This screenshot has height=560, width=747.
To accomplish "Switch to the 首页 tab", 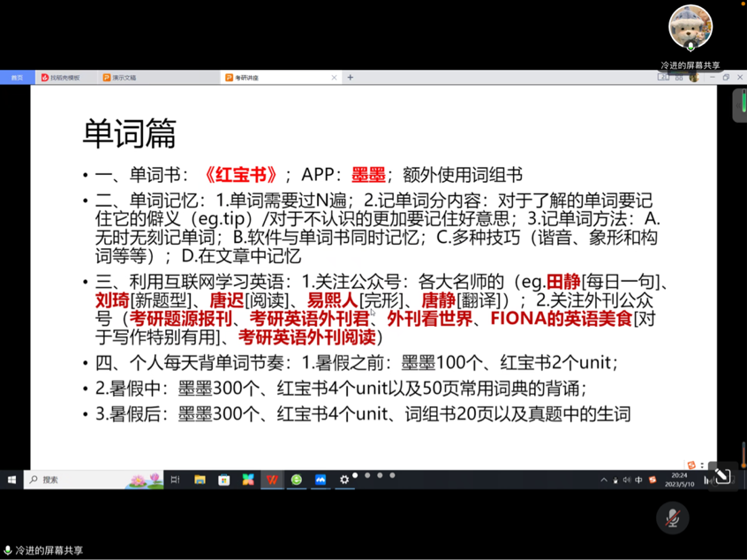I will point(17,78).
